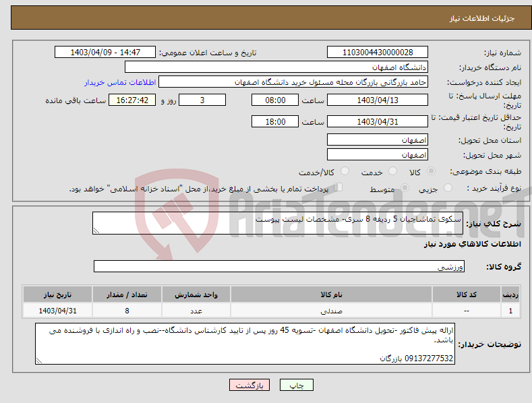Click the شرح کلی نیاز label

pyautogui.click(x=494, y=224)
